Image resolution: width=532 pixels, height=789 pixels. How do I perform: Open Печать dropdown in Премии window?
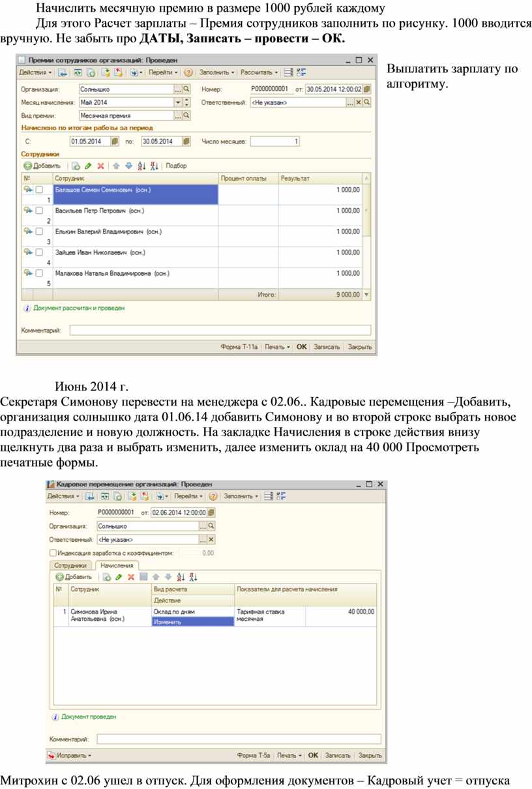pyautogui.click(x=277, y=348)
